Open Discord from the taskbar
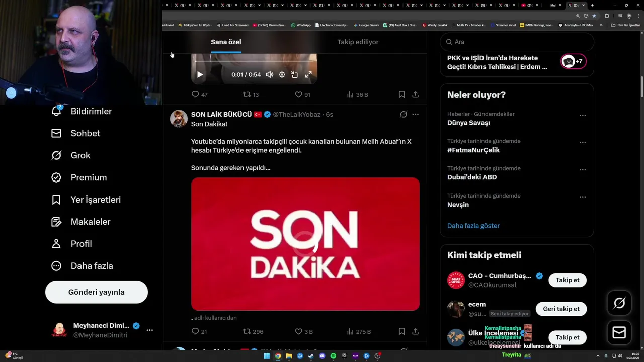This screenshot has width=644, height=362. pyautogui.click(x=322, y=356)
